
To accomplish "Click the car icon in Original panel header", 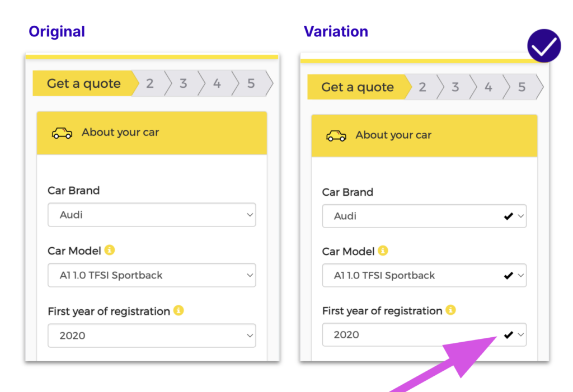I will 62,133.
